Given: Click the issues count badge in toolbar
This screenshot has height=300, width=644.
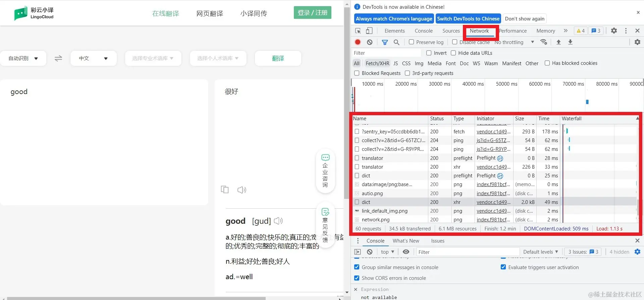Looking at the screenshot, I should [x=596, y=31].
